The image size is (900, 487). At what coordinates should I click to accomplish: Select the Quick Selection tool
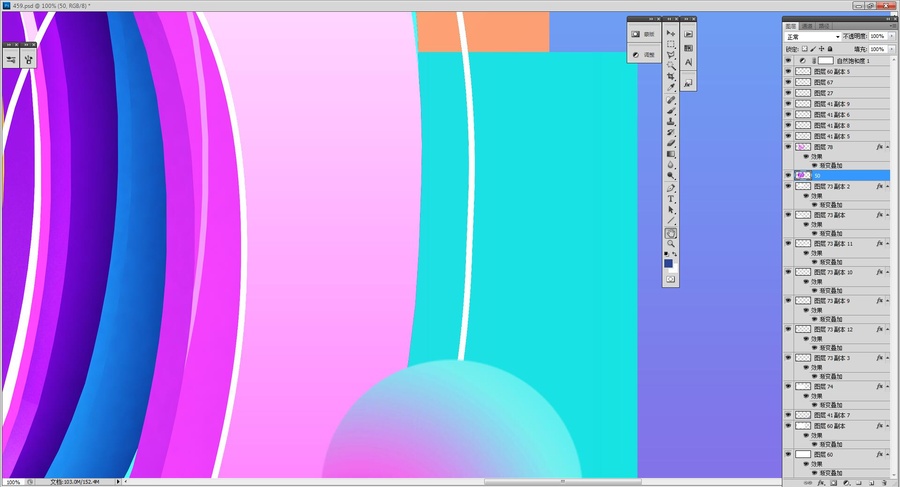tap(670, 66)
